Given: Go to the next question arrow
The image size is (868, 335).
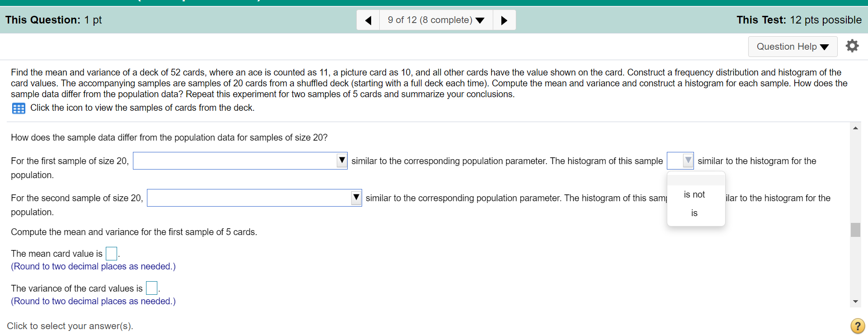Looking at the screenshot, I should 504,20.
